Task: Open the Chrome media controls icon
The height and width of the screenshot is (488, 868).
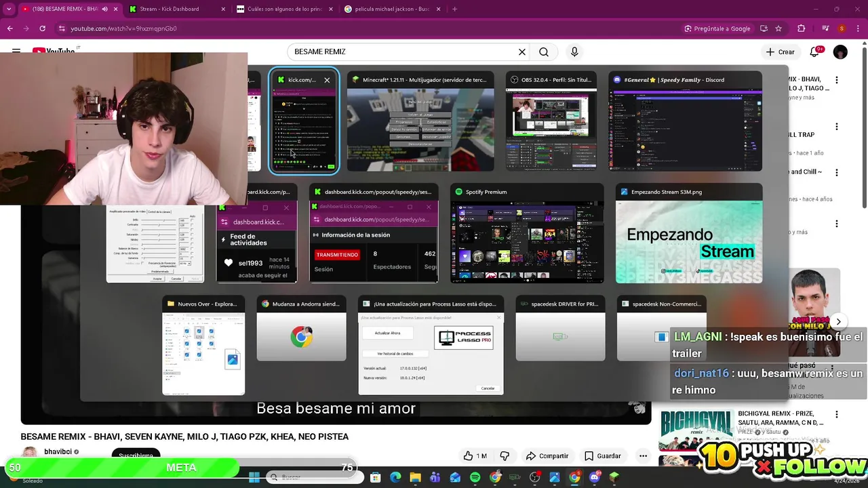Action: tap(825, 28)
